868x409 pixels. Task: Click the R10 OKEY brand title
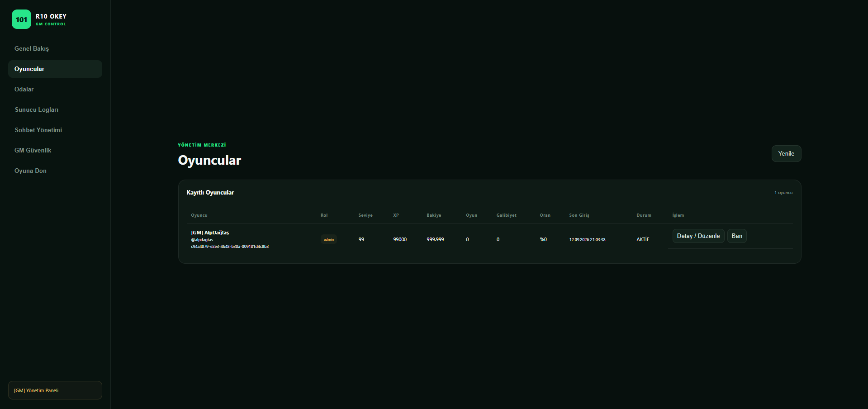coord(51,16)
